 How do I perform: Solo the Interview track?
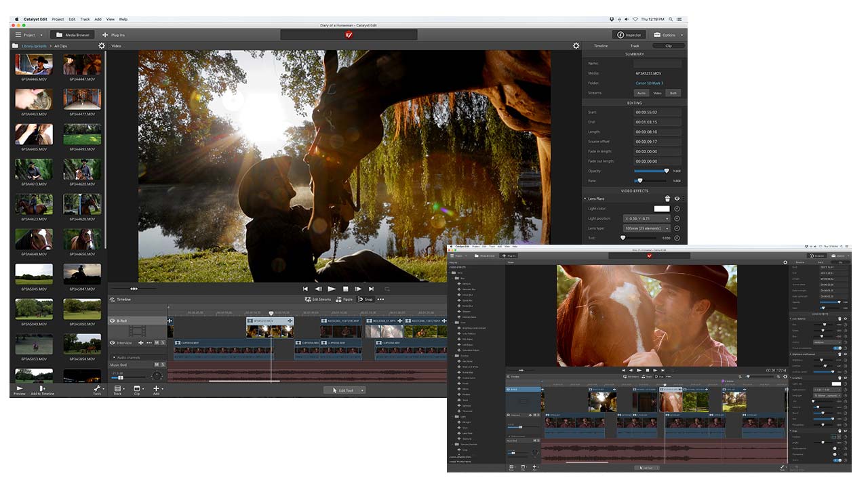(x=163, y=342)
